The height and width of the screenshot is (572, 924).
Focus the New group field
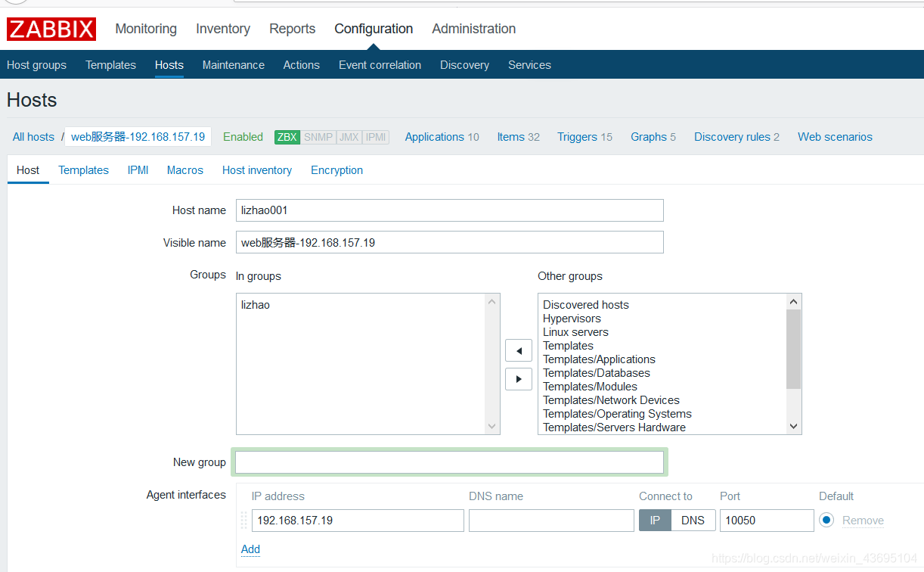[450, 462]
